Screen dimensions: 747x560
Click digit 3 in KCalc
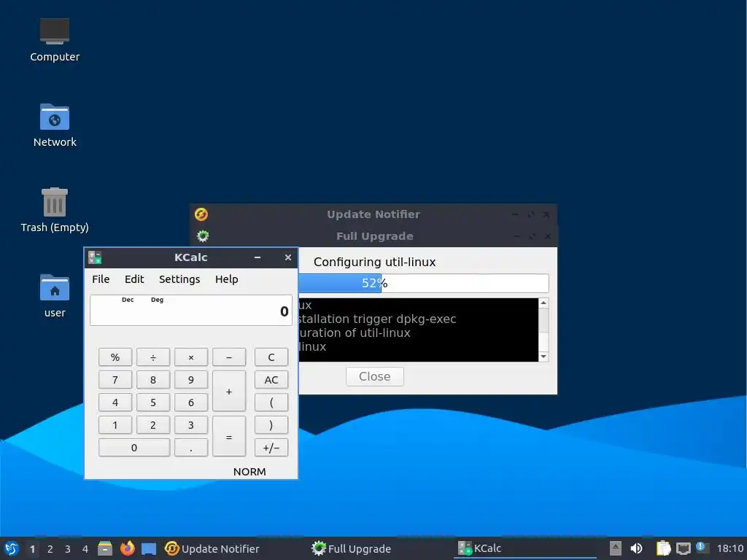tap(190, 425)
